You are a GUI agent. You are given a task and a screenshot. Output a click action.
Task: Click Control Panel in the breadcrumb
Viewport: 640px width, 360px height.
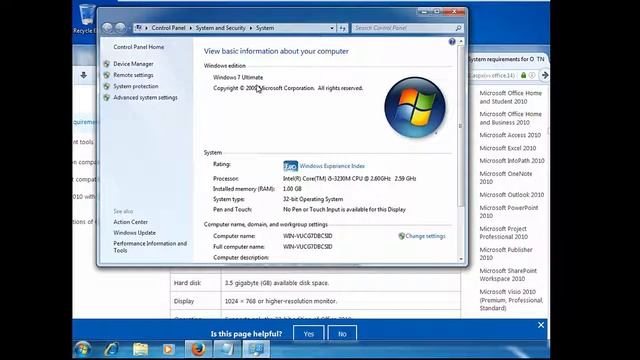click(x=168, y=28)
